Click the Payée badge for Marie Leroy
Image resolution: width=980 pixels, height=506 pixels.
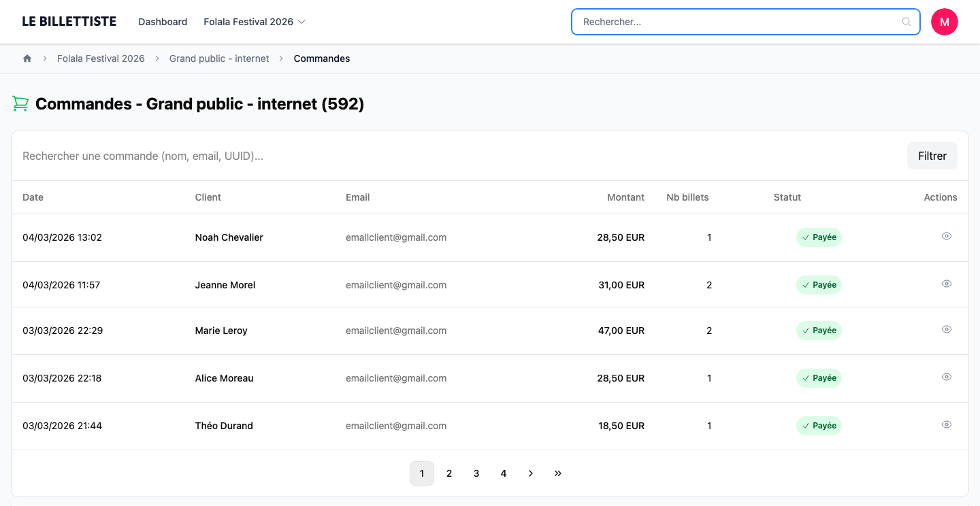819,331
